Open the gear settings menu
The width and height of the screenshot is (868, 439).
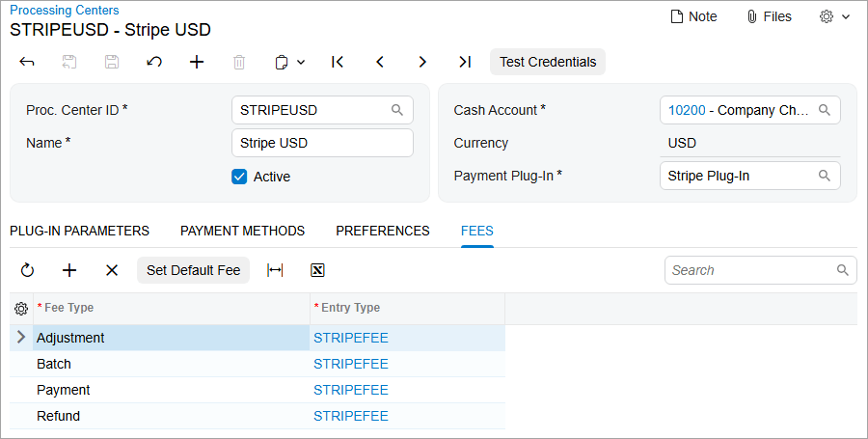[834, 16]
